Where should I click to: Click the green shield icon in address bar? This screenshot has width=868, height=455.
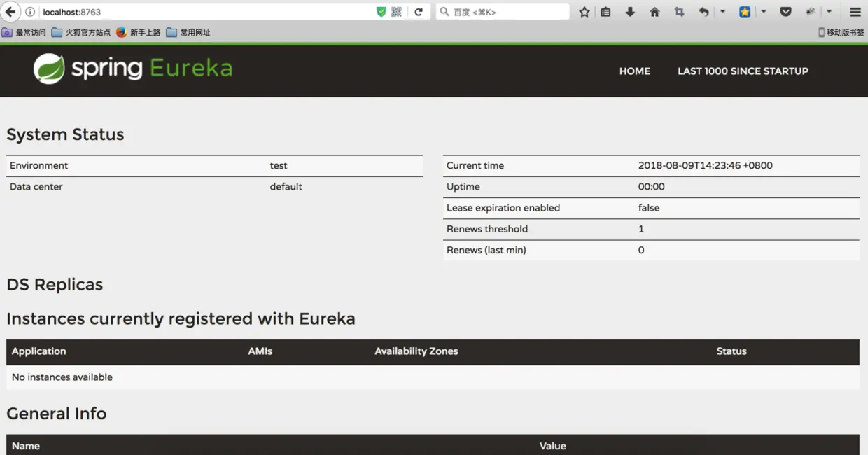(x=381, y=12)
